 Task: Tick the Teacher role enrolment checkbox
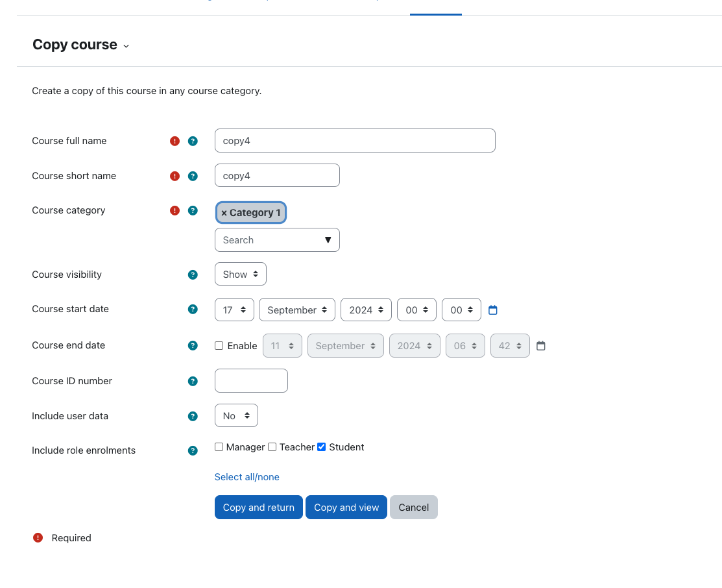[x=272, y=447]
